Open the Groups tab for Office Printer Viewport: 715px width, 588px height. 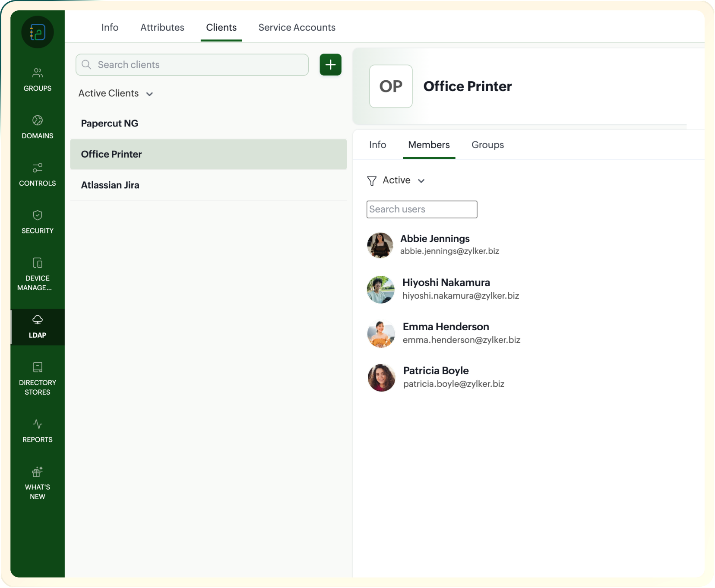(487, 145)
